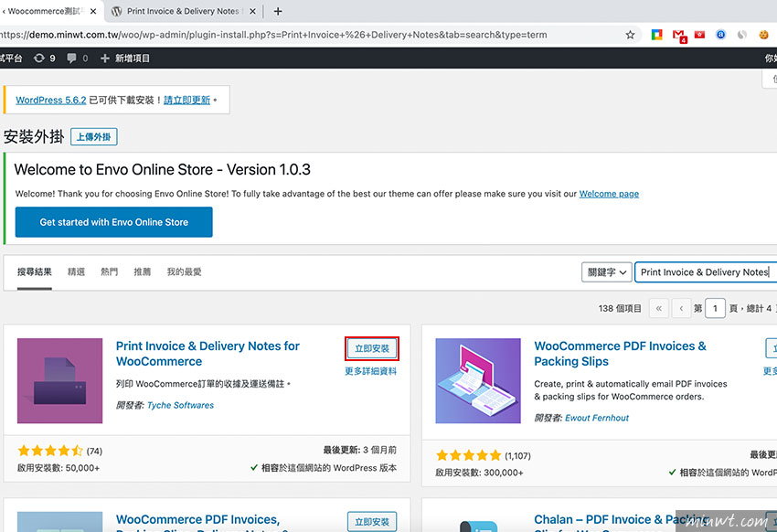Select the 搜尋結果 tab
This screenshot has height=532, width=777.
pyautogui.click(x=34, y=272)
